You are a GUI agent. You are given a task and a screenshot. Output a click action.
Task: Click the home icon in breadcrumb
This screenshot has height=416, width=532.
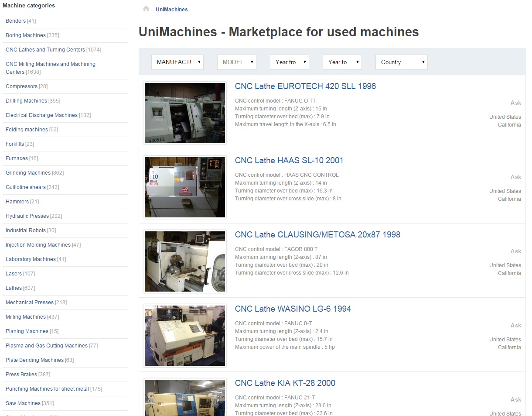pos(146,9)
